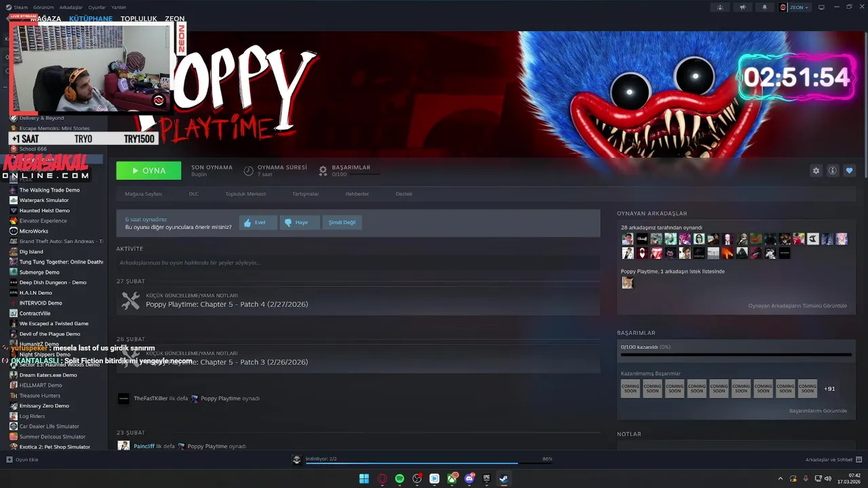Click the Log Riders game icon
The width and height of the screenshot is (868, 488).
(x=14, y=416)
